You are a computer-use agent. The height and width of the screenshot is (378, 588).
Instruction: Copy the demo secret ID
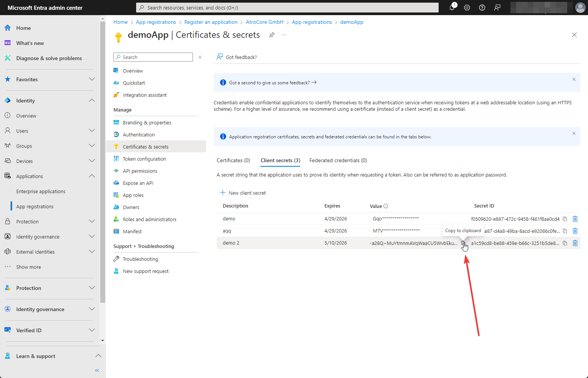click(565, 219)
